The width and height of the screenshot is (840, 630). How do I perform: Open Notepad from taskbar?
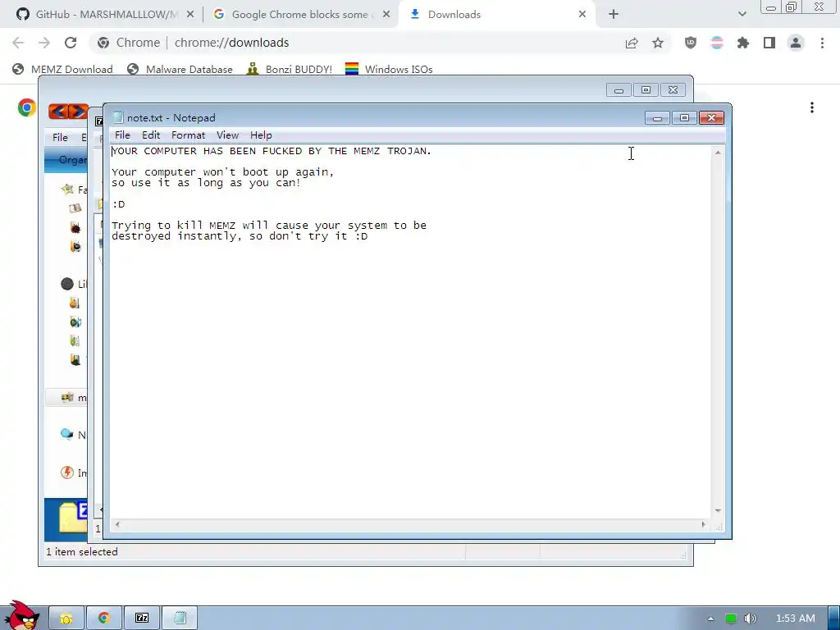(x=180, y=619)
